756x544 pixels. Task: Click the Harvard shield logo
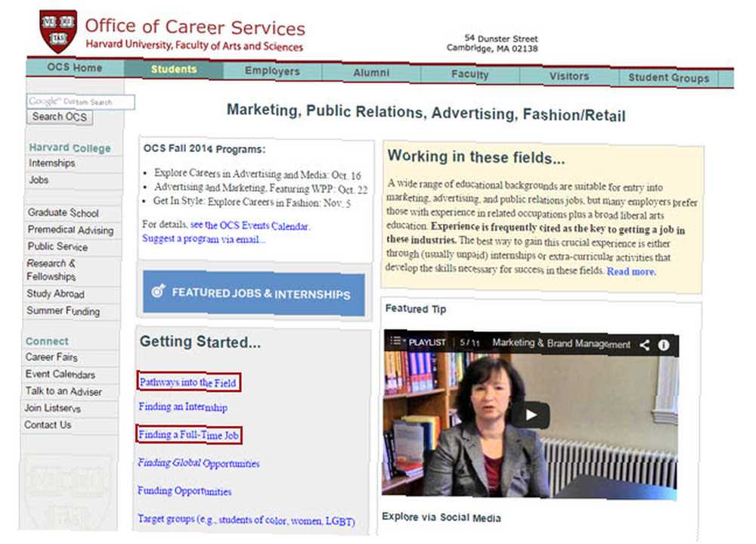pos(58,32)
